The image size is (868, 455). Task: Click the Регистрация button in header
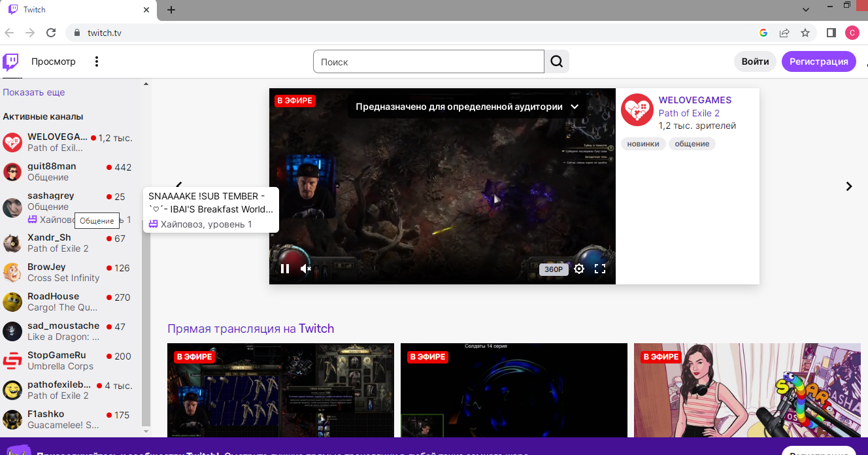(x=819, y=61)
